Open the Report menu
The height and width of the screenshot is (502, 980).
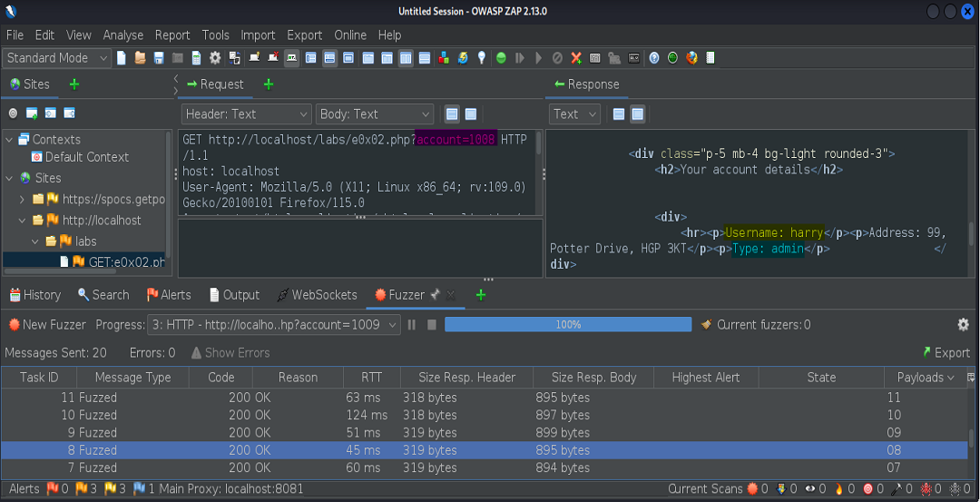point(172,35)
